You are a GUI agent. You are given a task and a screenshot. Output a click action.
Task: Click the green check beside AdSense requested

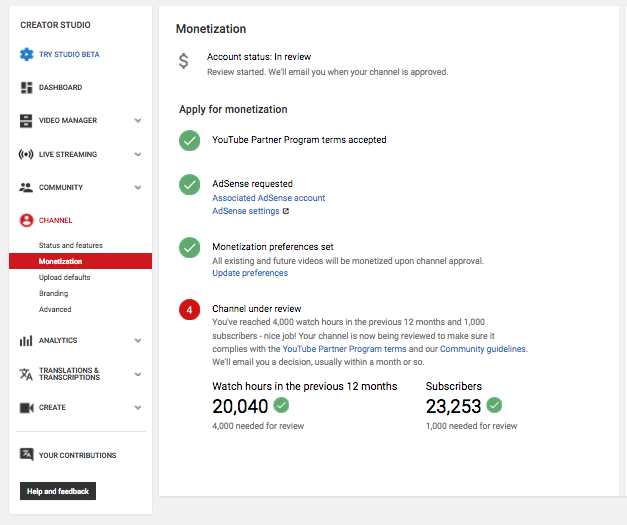[x=190, y=185]
